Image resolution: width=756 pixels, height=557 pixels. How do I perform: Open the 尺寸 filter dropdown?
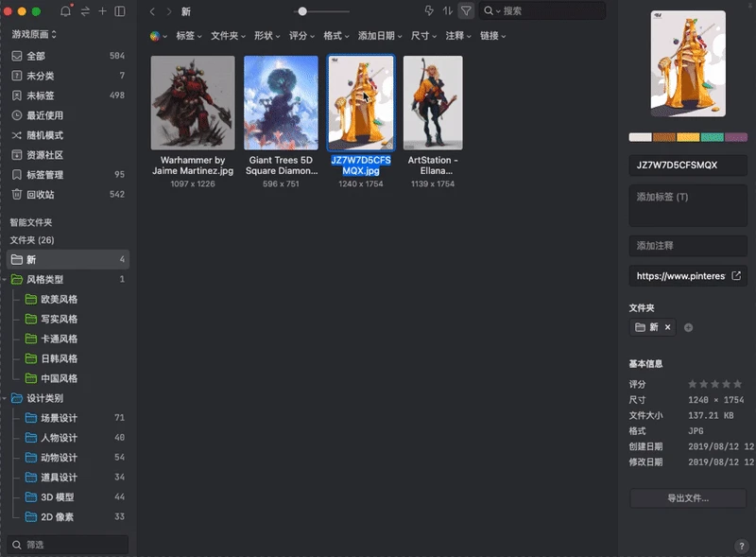(x=423, y=36)
